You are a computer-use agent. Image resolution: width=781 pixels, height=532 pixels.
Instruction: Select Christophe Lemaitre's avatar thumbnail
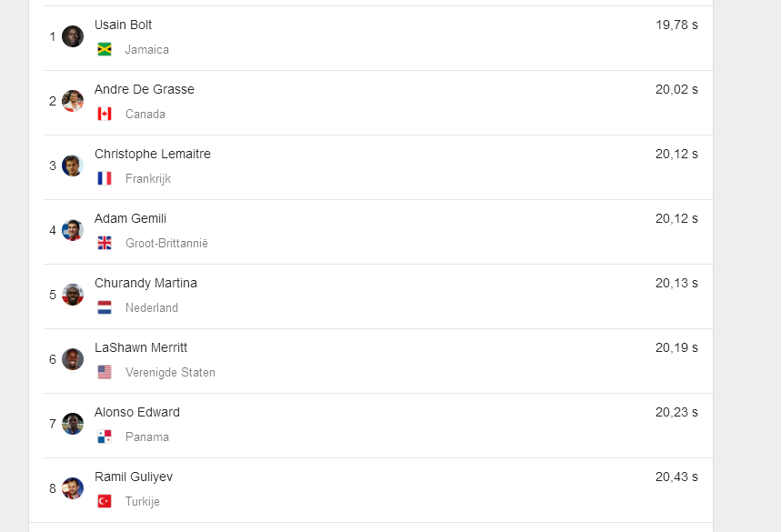pos(73,166)
